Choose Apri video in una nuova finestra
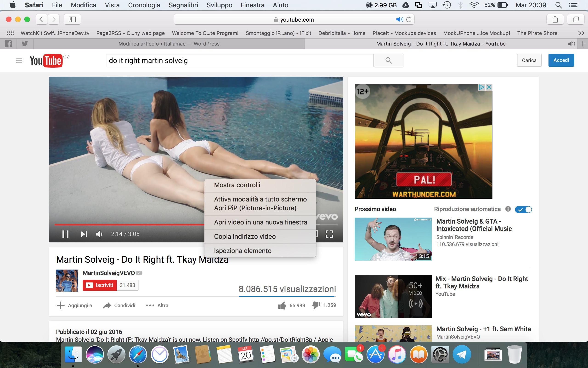 pos(260,222)
